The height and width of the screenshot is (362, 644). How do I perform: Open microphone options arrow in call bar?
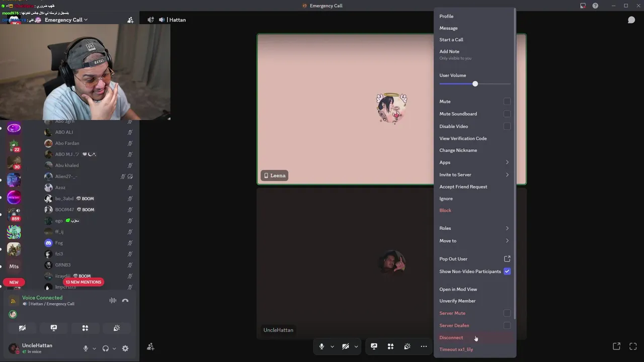point(332,346)
